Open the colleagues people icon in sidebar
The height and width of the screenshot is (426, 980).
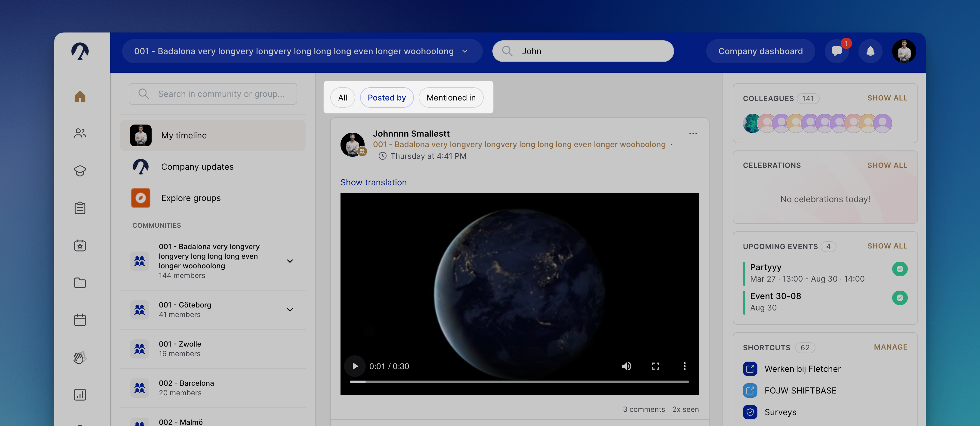(80, 133)
